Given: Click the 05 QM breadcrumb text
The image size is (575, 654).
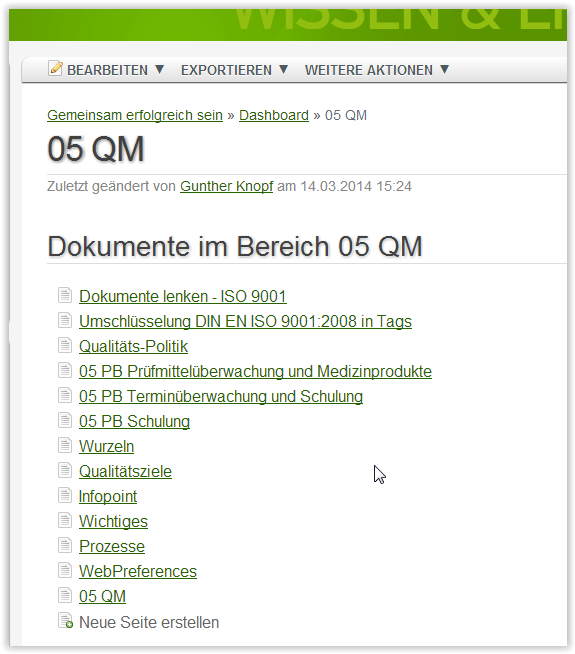Looking at the screenshot, I should [346, 115].
